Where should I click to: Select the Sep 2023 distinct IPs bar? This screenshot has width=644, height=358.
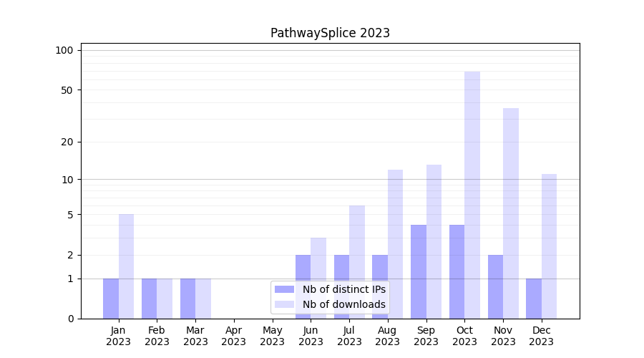(419, 272)
